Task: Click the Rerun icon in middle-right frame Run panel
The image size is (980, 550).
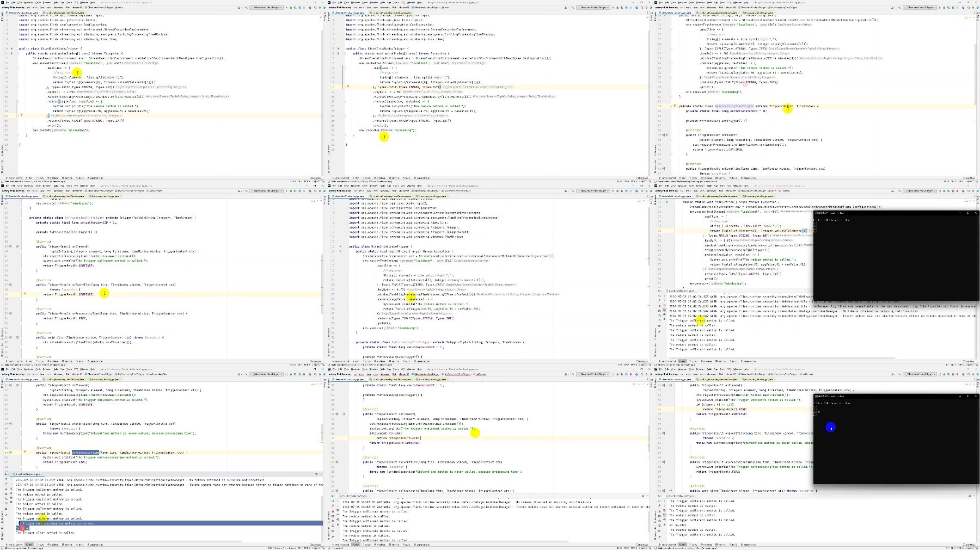Action: 659,296
